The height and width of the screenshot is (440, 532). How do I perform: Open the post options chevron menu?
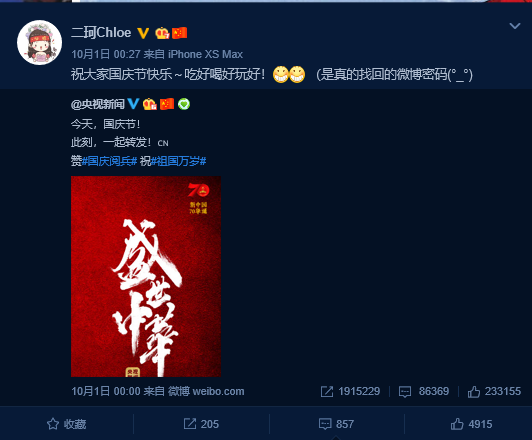coord(515,26)
